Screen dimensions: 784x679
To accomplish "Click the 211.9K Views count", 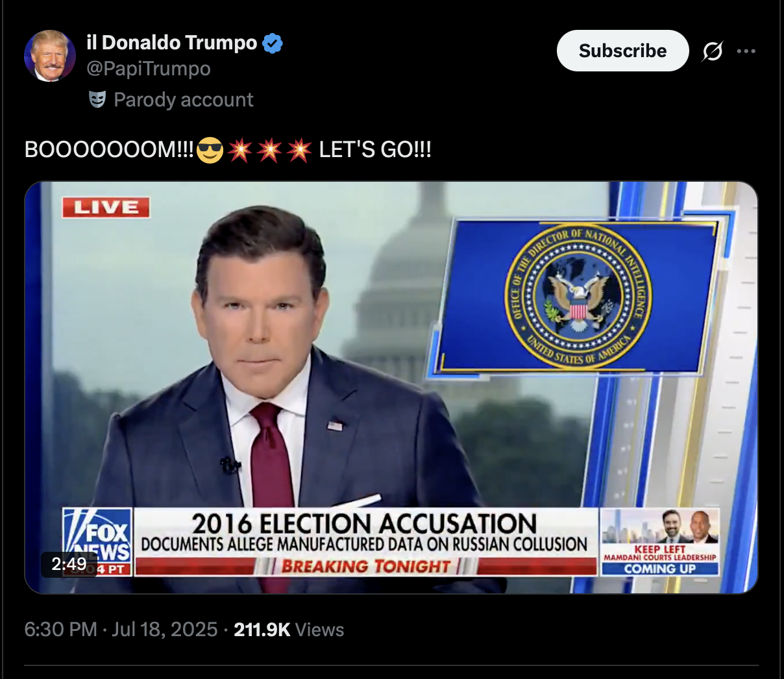I will (x=289, y=630).
